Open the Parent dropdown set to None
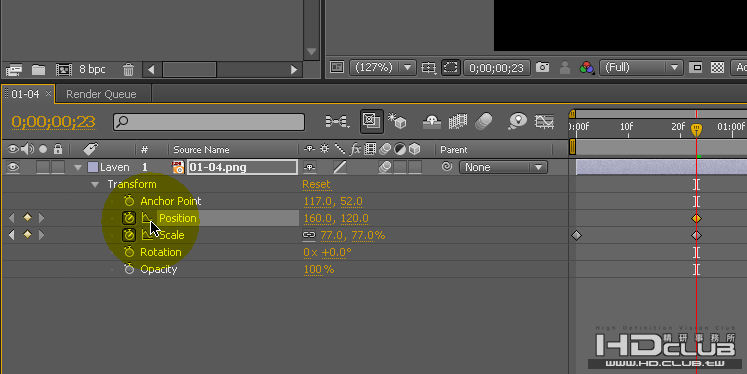Image resolution: width=747 pixels, height=374 pixels. 503,167
